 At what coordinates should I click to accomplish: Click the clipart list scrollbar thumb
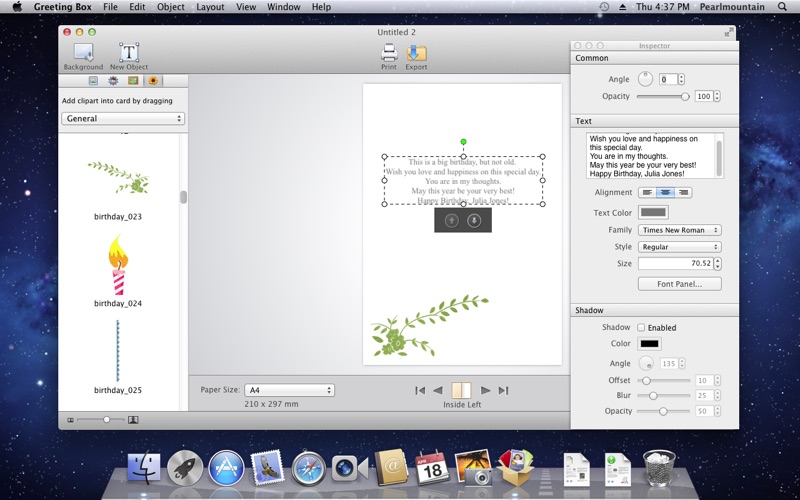pyautogui.click(x=184, y=197)
